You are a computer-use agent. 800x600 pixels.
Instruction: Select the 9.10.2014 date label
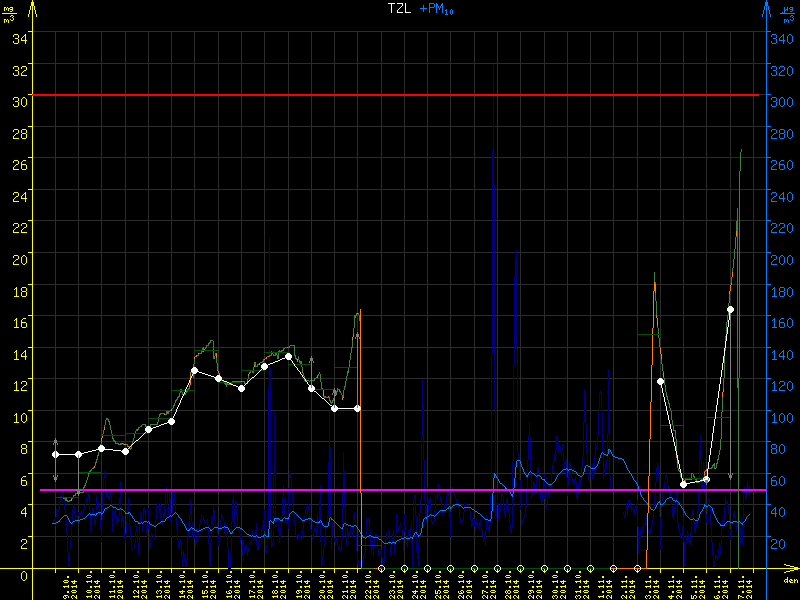coord(70,585)
